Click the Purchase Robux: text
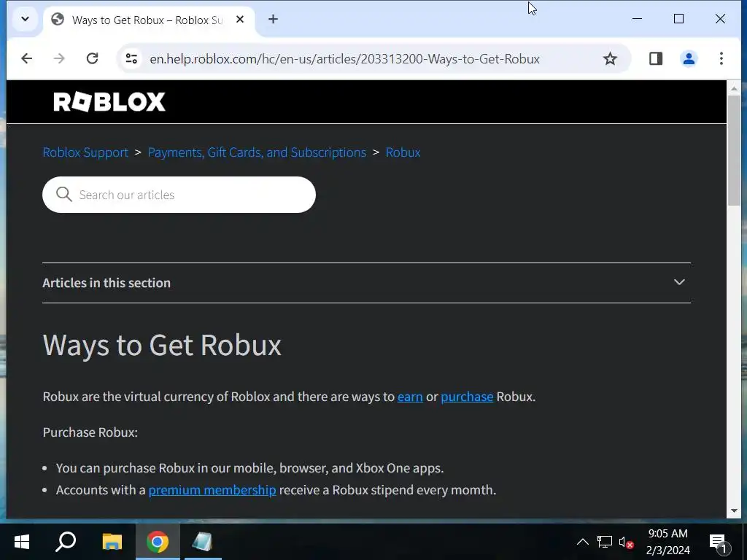This screenshot has height=560, width=747. [x=90, y=432]
